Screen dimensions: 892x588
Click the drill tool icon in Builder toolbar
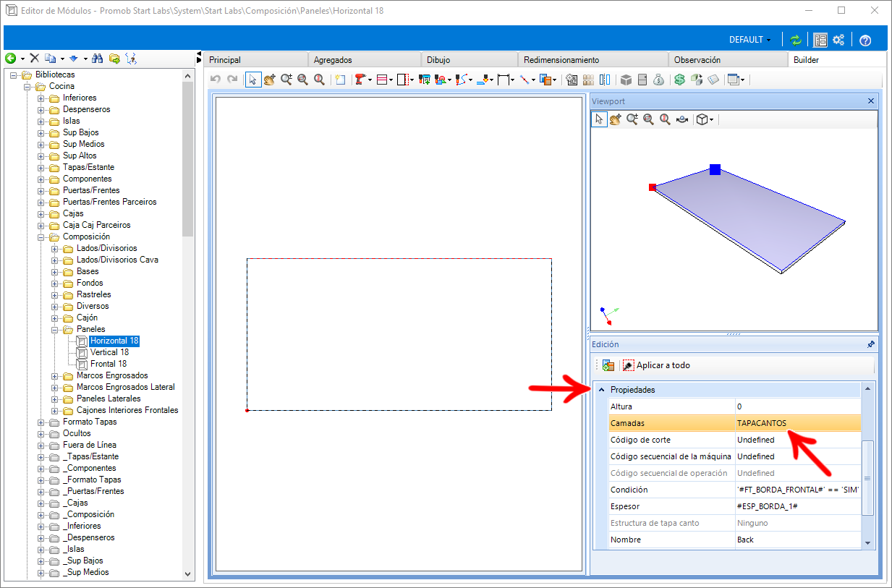(360, 80)
